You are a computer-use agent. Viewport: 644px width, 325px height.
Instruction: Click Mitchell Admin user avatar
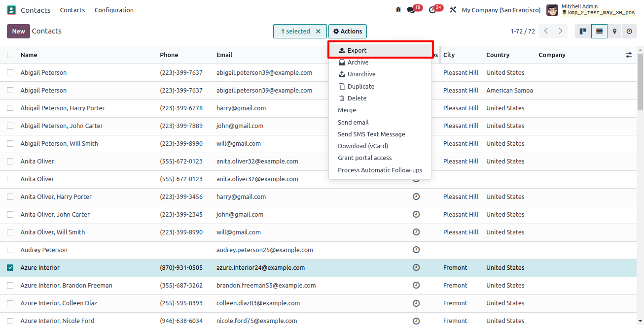click(552, 10)
